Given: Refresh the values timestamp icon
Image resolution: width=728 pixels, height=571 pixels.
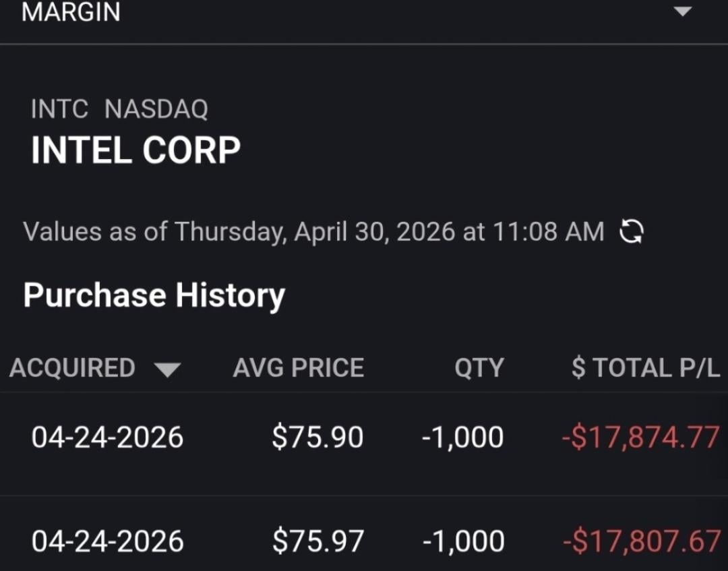Looking at the screenshot, I should point(632,233).
